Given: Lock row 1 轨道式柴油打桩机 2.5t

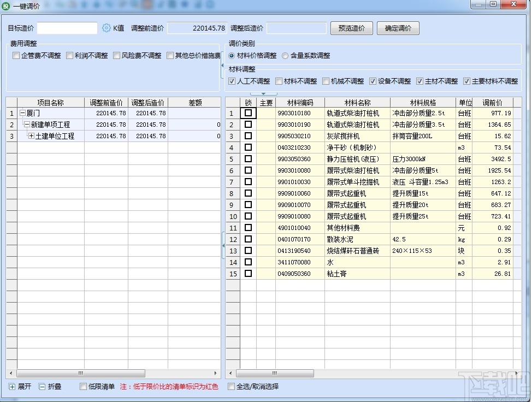Looking at the screenshot, I should click(x=248, y=113).
